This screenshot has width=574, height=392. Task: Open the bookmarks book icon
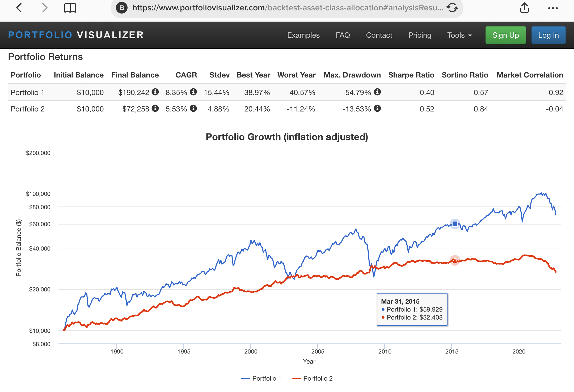click(70, 8)
